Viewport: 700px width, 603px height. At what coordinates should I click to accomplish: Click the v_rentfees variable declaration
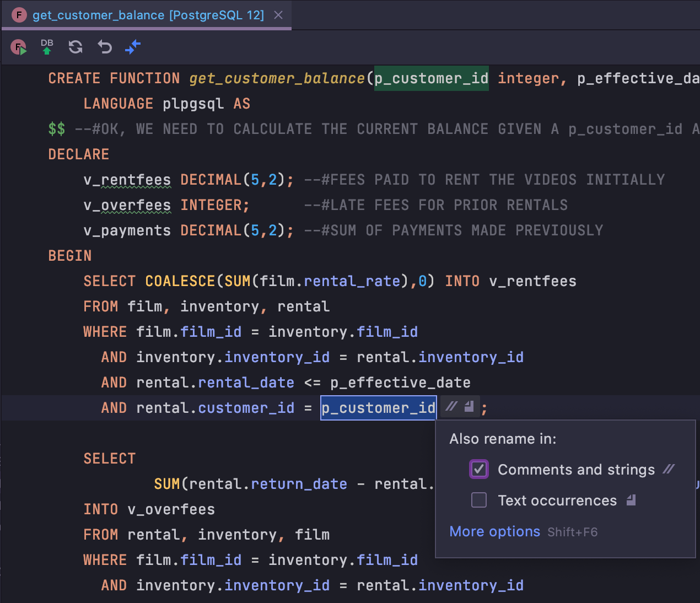click(x=127, y=180)
